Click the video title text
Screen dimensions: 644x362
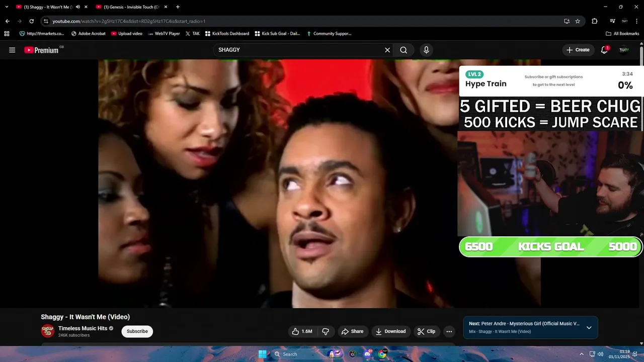86,317
